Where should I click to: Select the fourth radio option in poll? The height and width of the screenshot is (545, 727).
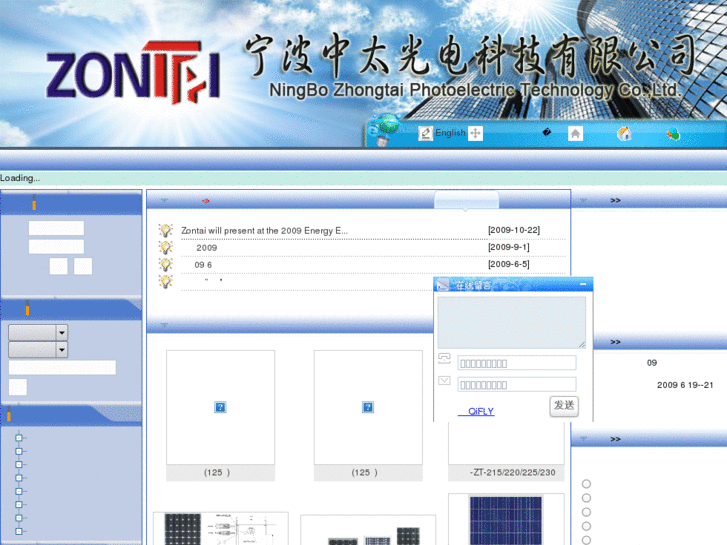[587, 526]
